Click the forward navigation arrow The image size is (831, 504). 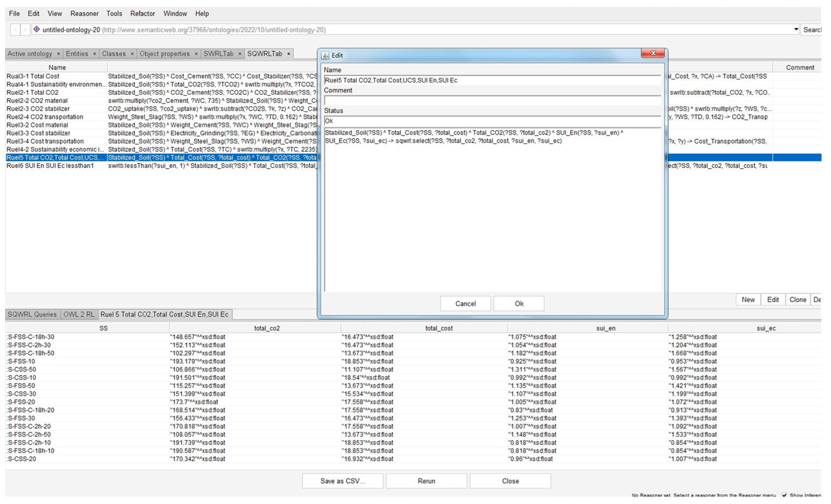pyautogui.click(x=25, y=30)
